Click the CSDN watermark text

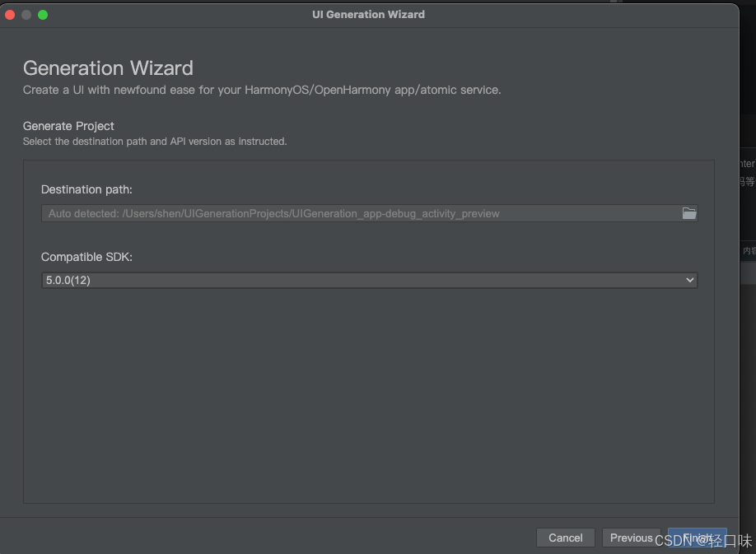click(703, 541)
